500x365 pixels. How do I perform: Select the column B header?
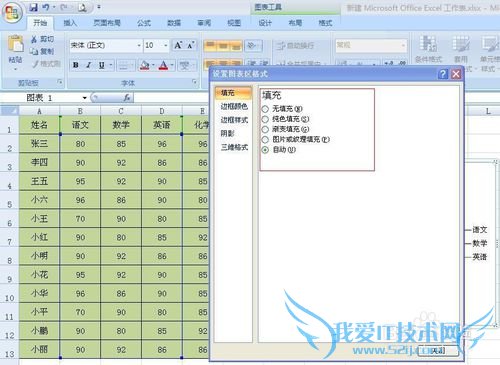(x=80, y=111)
